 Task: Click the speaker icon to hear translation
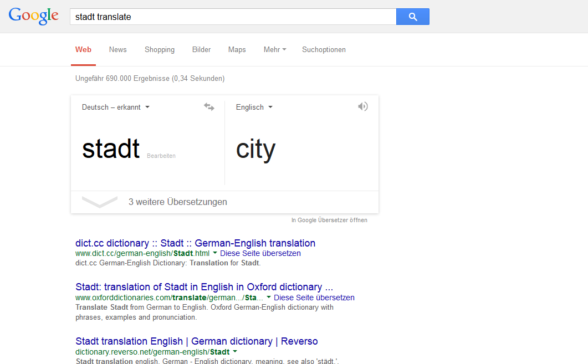pyautogui.click(x=363, y=106)
